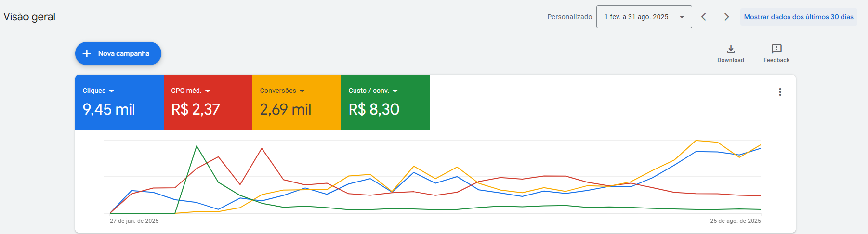Click the Visão geral page heading

29,17
